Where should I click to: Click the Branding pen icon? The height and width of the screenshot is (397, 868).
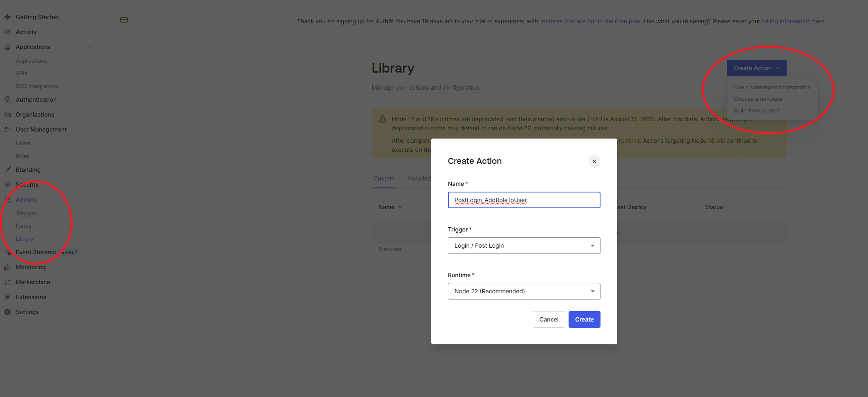(7, 170)
